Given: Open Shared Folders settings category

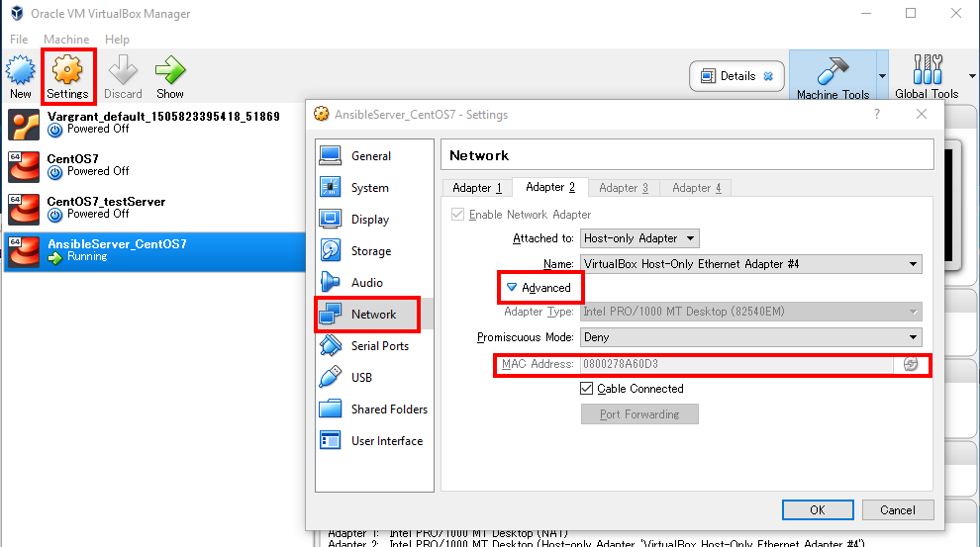Looking at the screenshot, I should (374, 409).
